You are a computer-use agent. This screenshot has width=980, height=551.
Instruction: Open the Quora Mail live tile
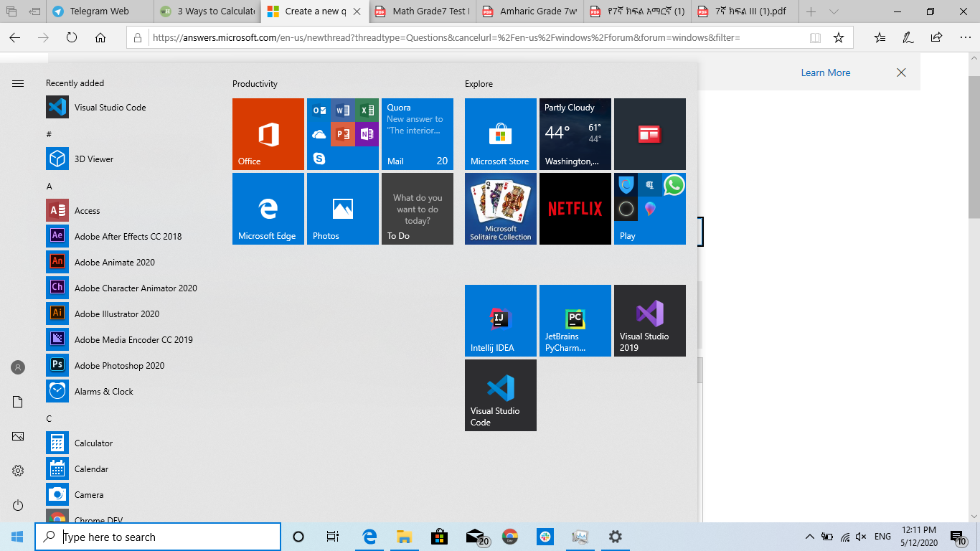click(x=418, y=134)
